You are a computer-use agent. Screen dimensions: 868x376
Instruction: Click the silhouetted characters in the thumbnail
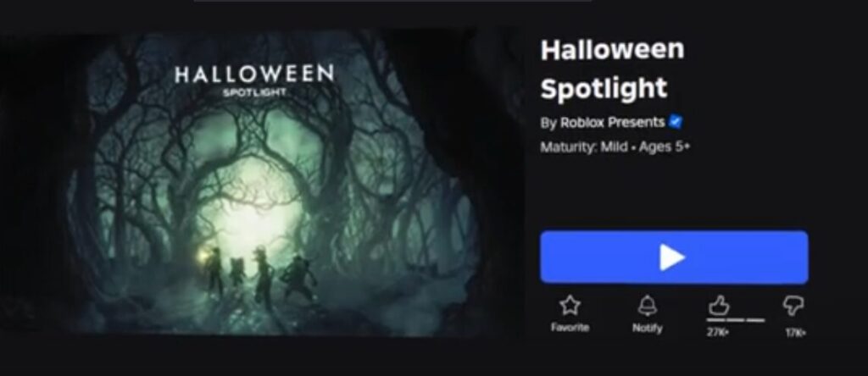(258, 276)
